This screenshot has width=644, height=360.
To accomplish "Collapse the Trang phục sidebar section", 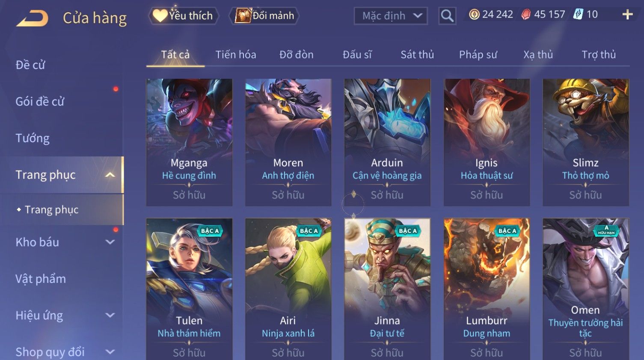I will click(x=110, y=175).
